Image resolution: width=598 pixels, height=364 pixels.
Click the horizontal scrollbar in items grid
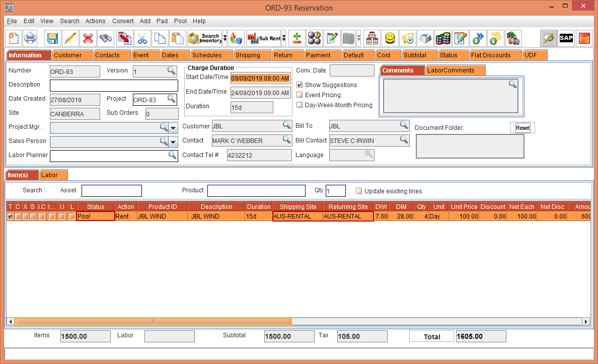153,321
